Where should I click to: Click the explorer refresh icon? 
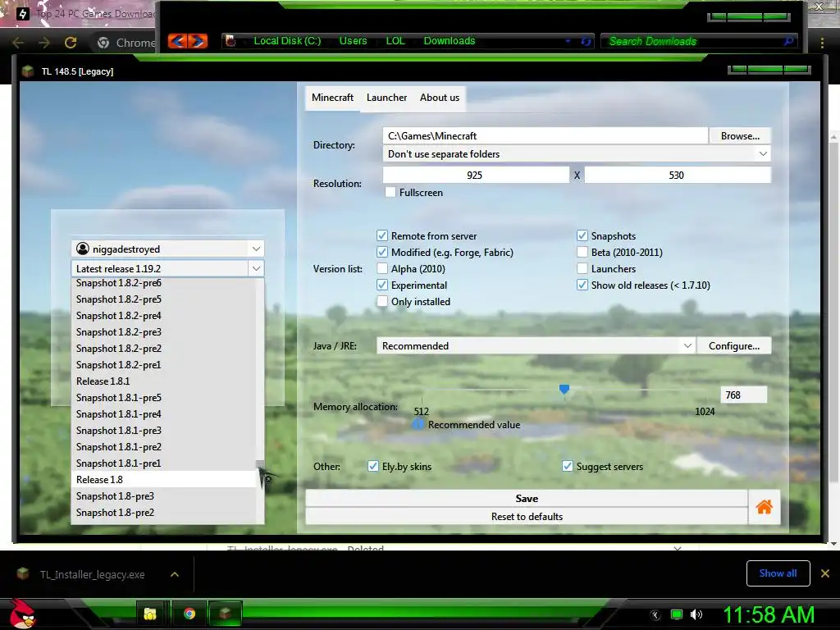(586, 41)
